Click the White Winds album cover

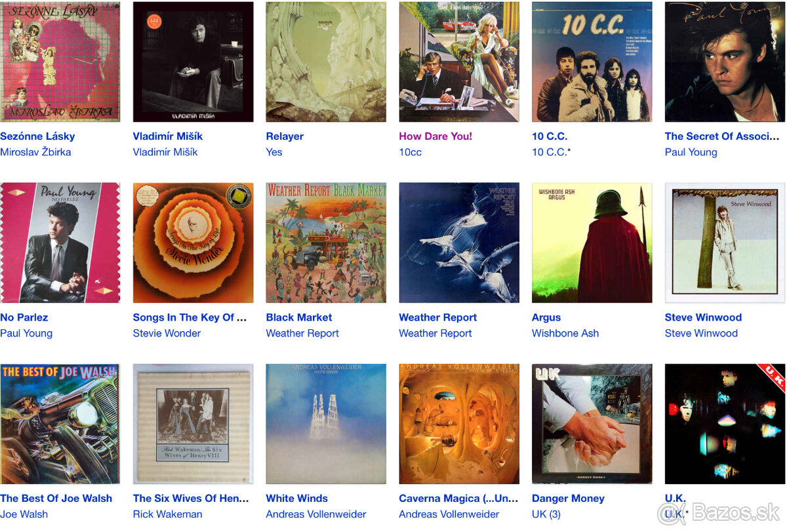[326, 424]
